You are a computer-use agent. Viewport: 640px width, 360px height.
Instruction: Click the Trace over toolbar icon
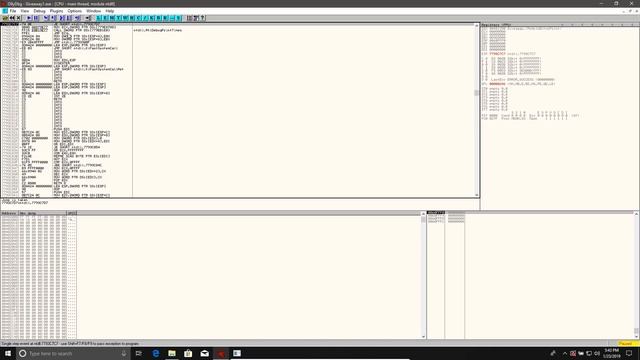pyautogui.click(x=69, y=18)
